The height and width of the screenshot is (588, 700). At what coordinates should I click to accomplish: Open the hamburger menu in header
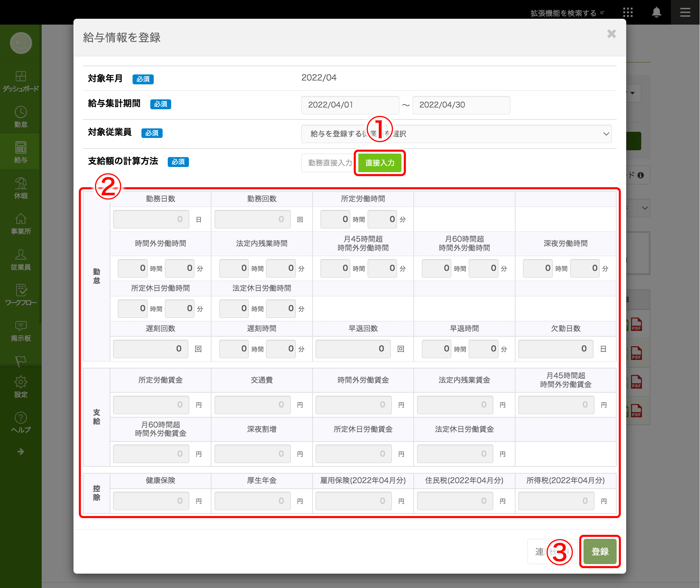(685, 12)
